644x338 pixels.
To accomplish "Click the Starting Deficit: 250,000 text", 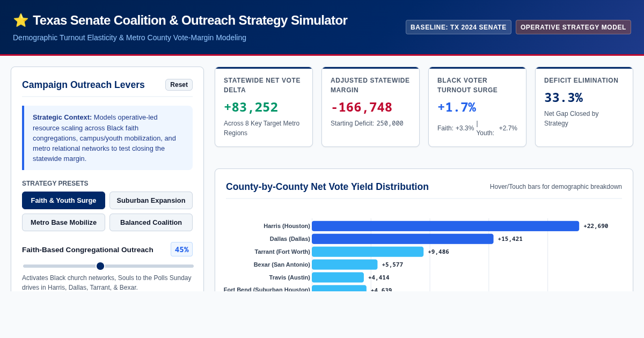I will [x=367, y=123].
